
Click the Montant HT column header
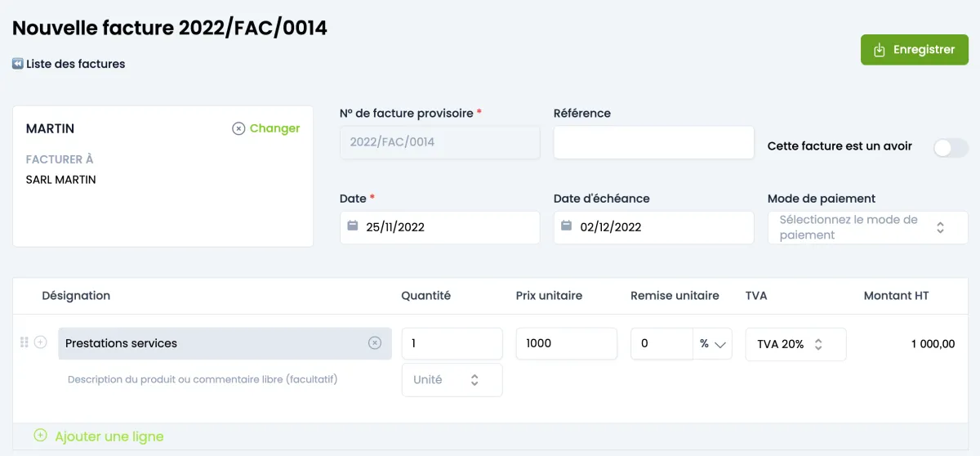(896, 296)
